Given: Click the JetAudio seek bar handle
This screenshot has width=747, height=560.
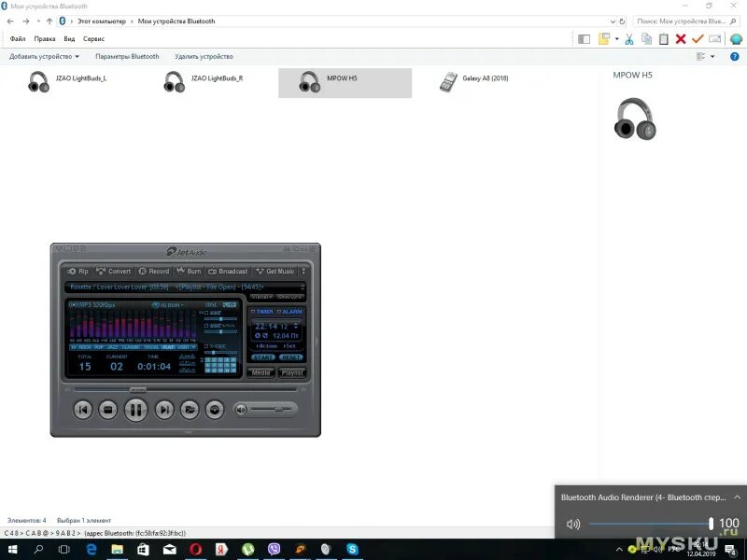Looking at the screenshot, I should [x=138, y=389].
